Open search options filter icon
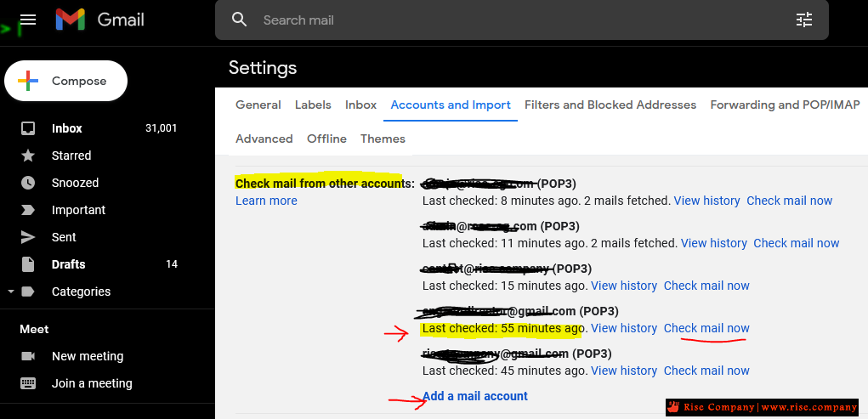The image size is (868, 419). (x=803, y=20)
